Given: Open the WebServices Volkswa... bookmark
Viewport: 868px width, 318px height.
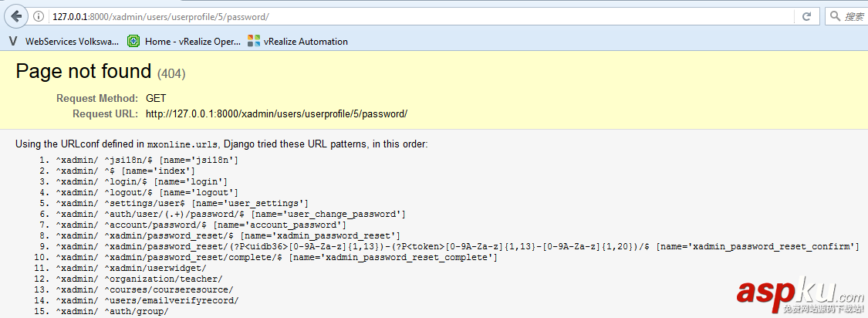Looking at the screenshot, I should 72,41.
